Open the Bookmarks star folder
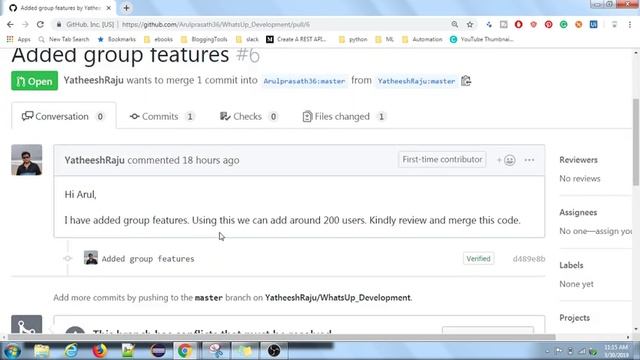Image resolution: width=640 pixels, height=360 pixels. coord(116,39)
